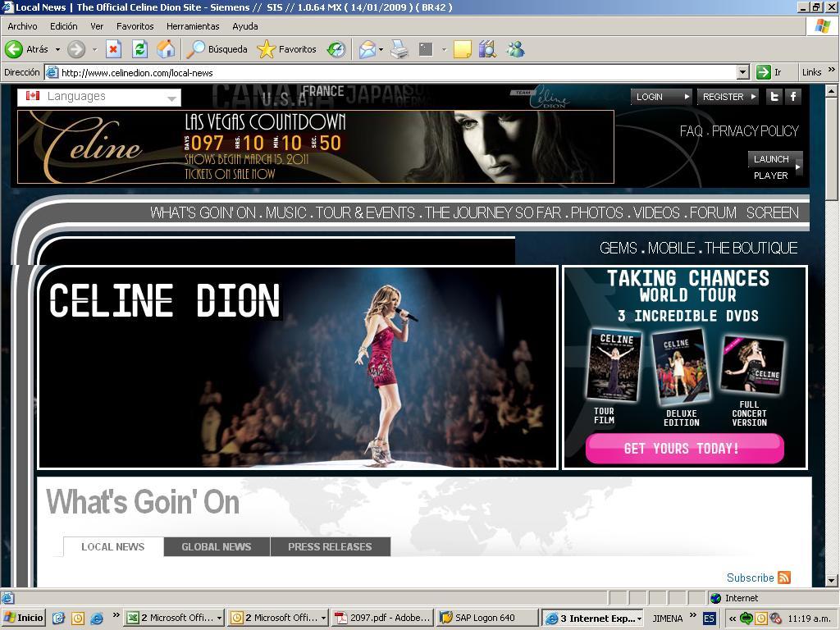Image resolution: width=840 pixels, height=630 pixels.
Task: Open the Edit button dropdown arrow
Action: [x=444, y=49]
